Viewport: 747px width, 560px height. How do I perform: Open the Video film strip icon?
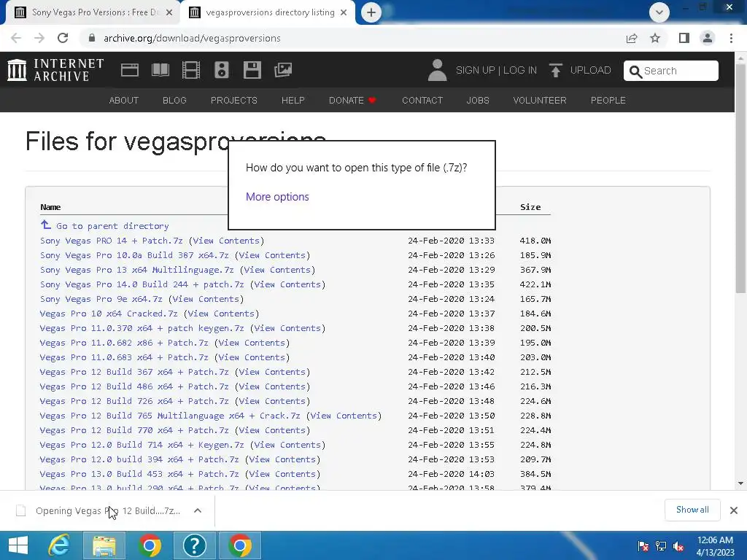point(191,70)
